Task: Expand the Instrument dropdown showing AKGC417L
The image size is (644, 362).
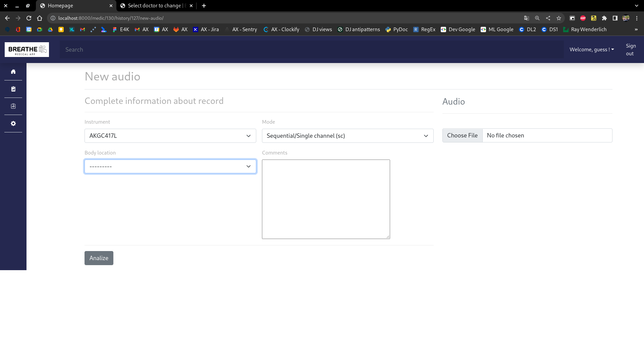Action: [170, 136]
